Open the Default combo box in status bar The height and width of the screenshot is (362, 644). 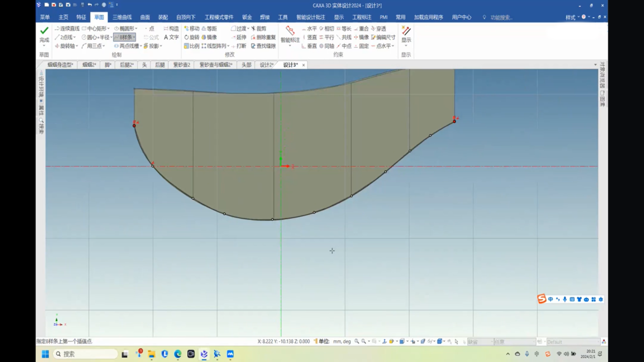tap(572, 342)
